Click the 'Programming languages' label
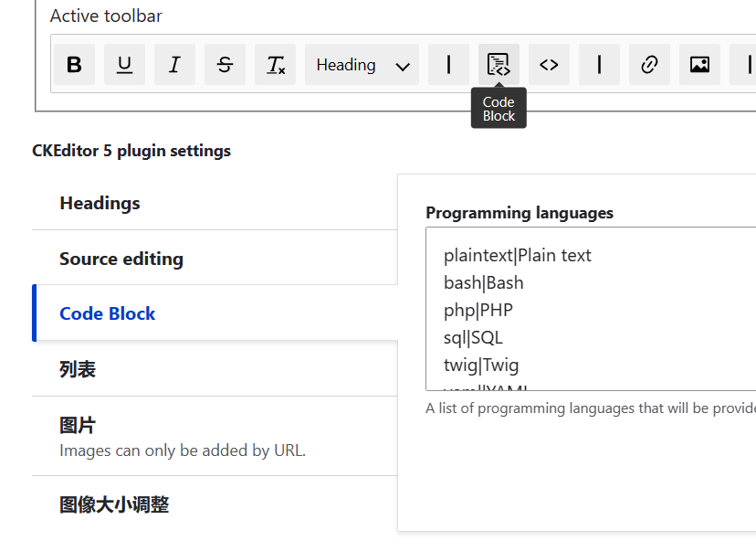756x551 pixels. click(520, 213)
